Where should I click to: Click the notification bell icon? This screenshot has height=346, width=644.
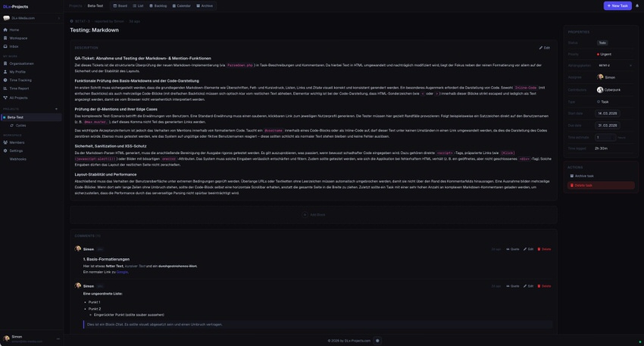click(638, 5)
